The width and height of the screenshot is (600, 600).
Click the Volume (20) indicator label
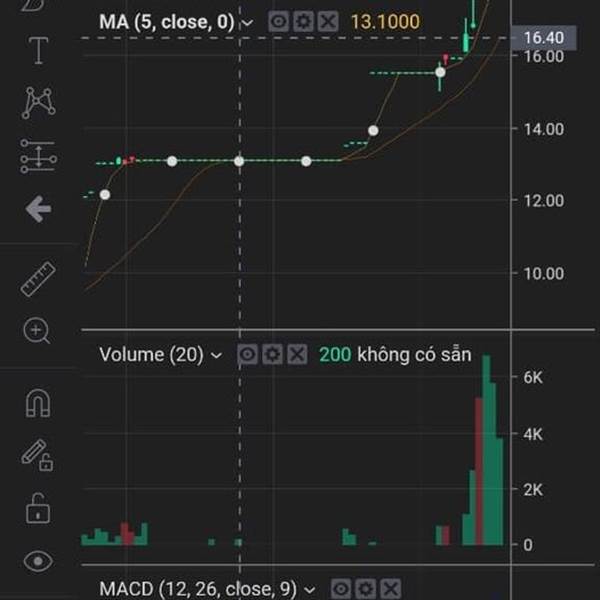[151, 355]
